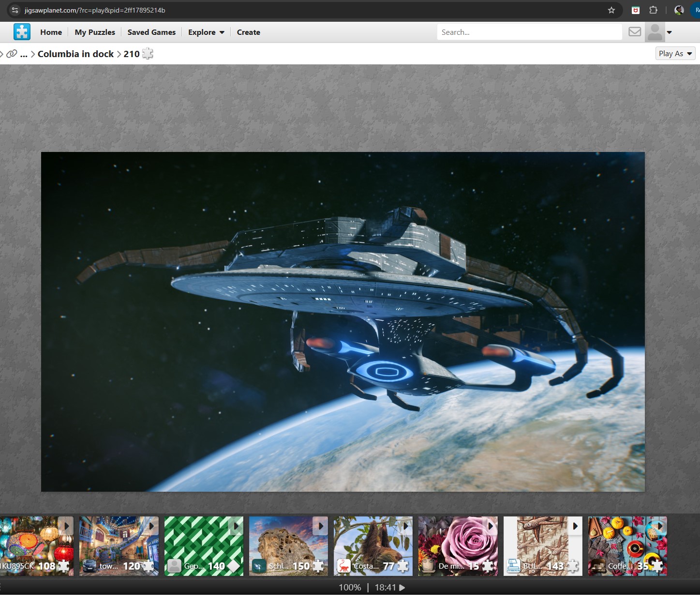The height and width of the screenshot is (604, 700).
Task: Open the Create page
Action: [x=249, y=32]
